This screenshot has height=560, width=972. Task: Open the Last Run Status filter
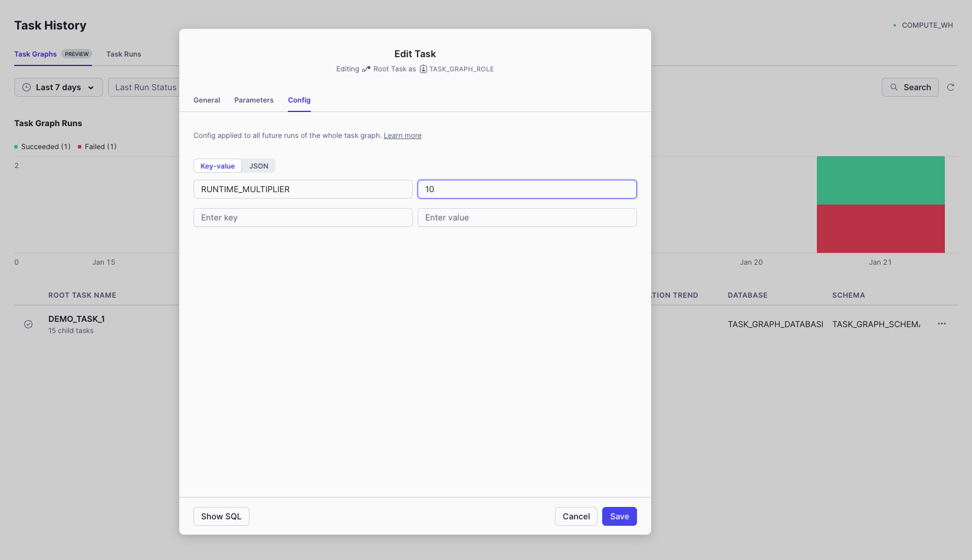tap(145, 87)
